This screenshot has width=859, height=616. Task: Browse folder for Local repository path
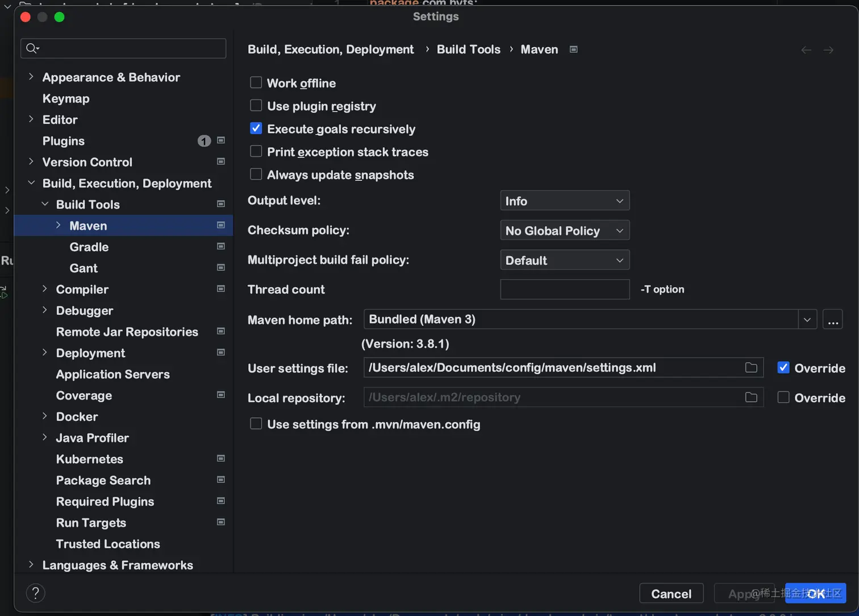(751, 397)
